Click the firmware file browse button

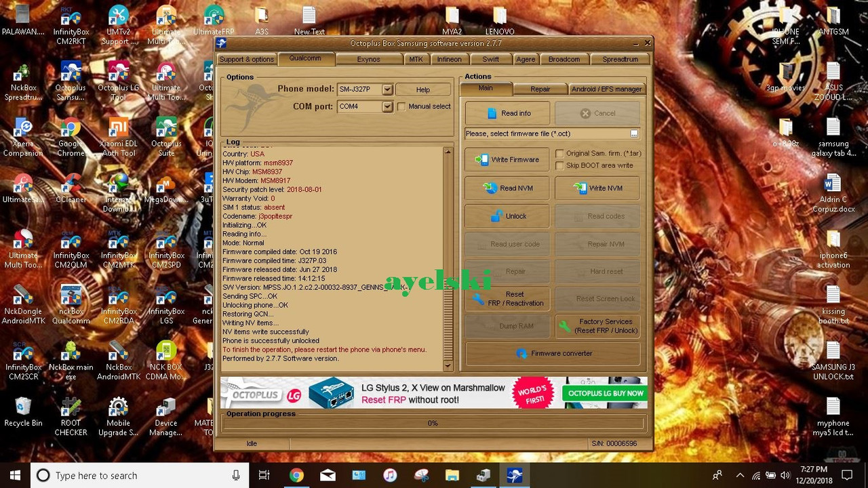pos(634,134)
